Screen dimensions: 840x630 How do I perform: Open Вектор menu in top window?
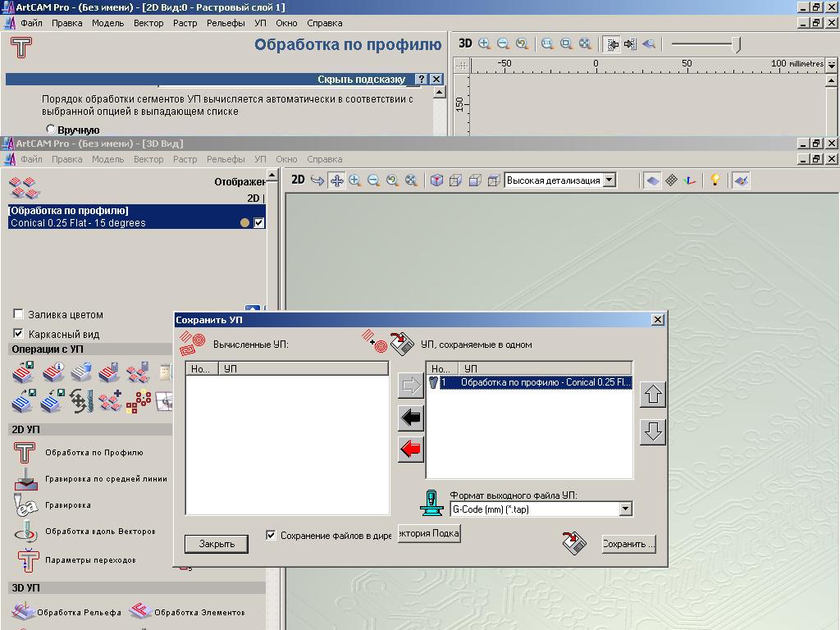point(148,23)
